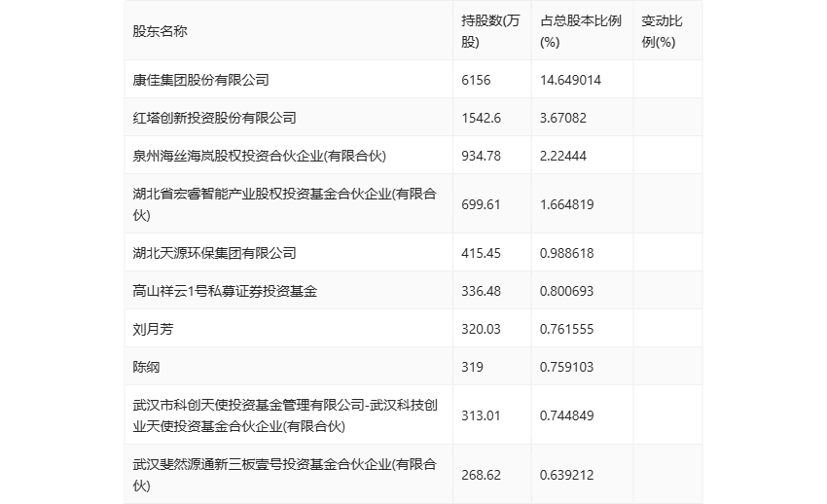Click the 1.664819 percentage cell
Screen dimensions: 827x504
[x=566, y=204]
